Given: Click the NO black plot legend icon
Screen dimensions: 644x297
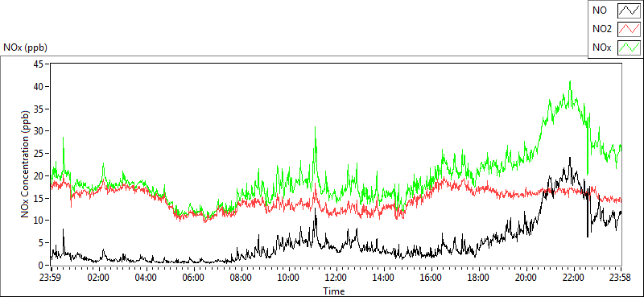Looking at the screenshot, I should (630, 10).
